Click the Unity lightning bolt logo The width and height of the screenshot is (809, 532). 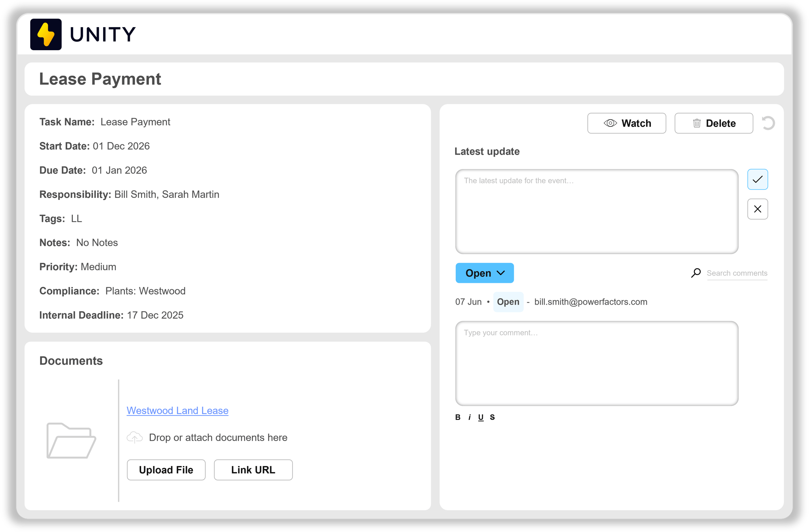(x=46, y=34)
